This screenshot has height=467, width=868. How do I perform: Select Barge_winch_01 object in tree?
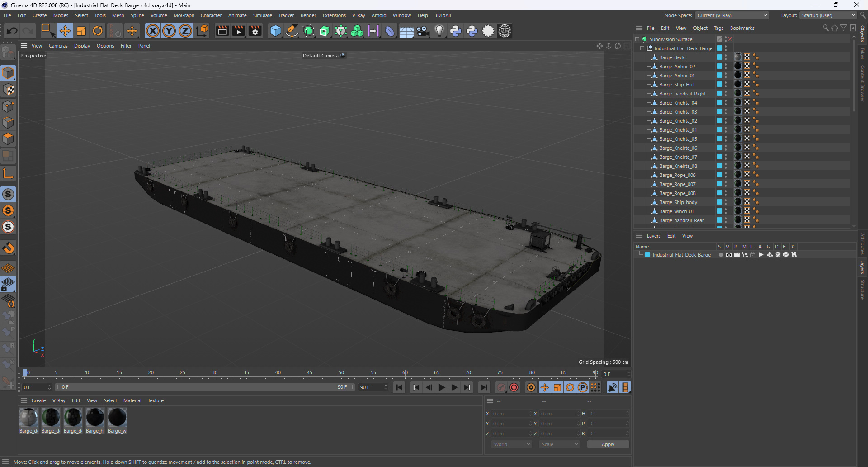[677, 211]
